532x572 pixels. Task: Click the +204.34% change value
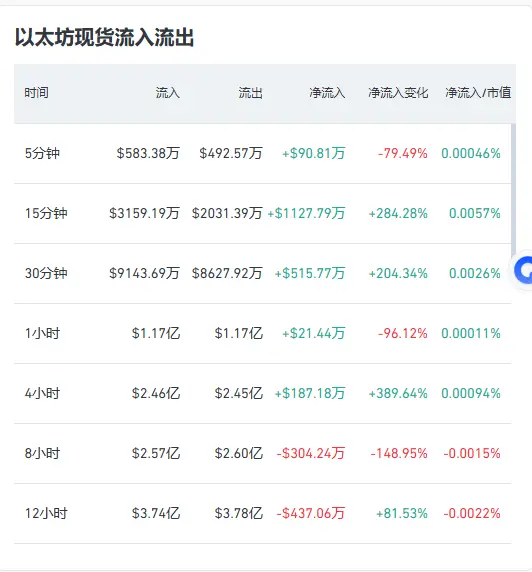398,273
